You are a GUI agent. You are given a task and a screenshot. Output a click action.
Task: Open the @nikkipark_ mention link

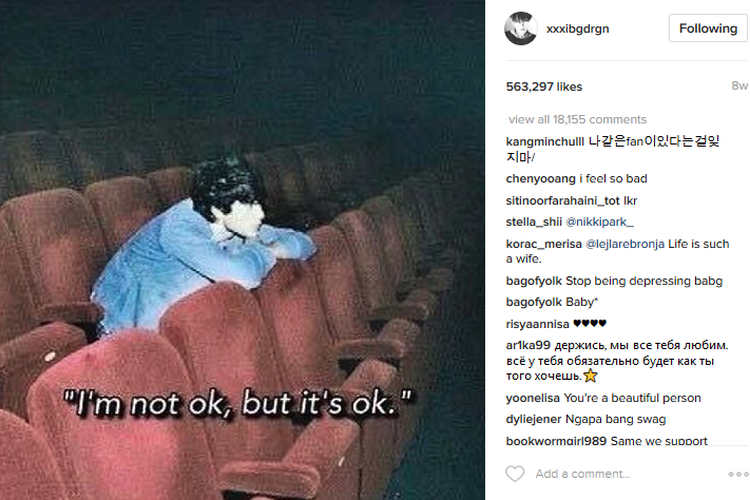pyautogui.click(x=599, y=222)
